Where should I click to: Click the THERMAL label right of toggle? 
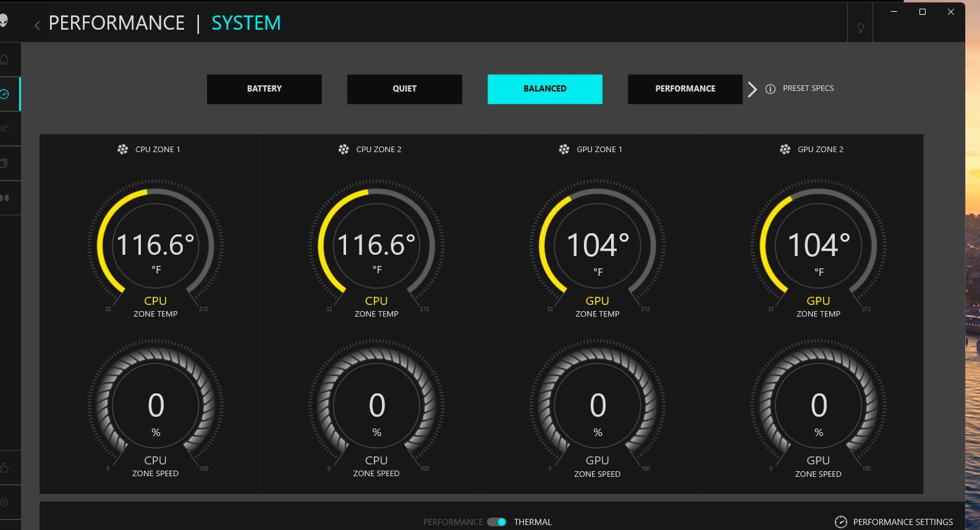pos(533,522)
